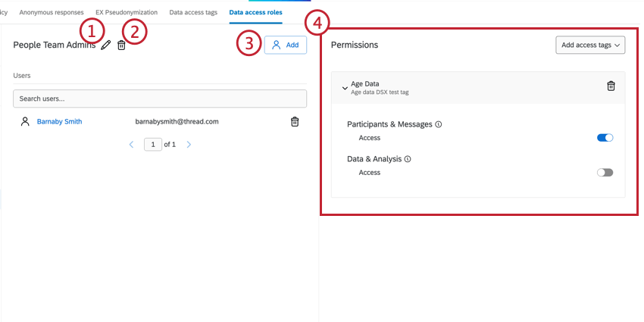Open the Barnaby Smith user link

[60, 121]
